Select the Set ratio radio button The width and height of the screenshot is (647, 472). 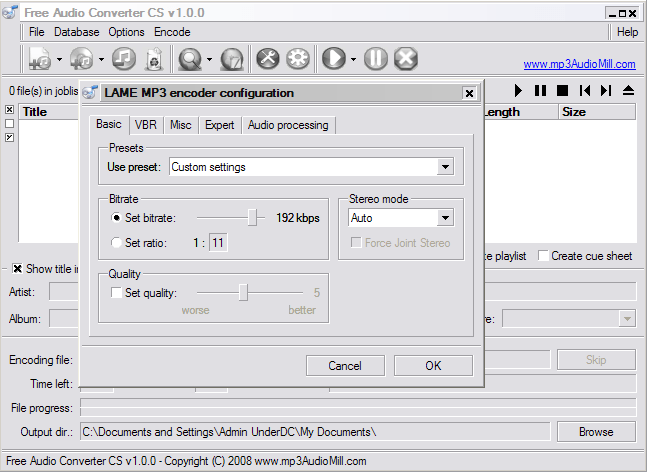pyautogui.click(x=116, y=243)
